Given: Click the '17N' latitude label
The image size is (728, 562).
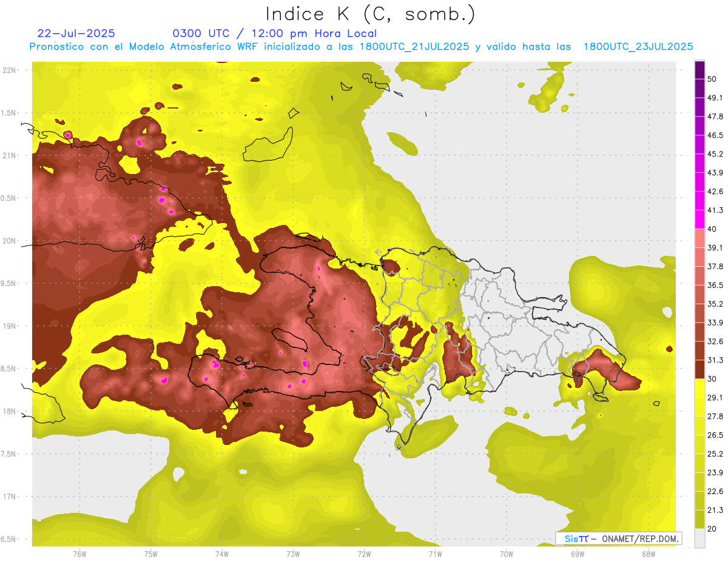Looking at the screenshot, I should point(9,497).
